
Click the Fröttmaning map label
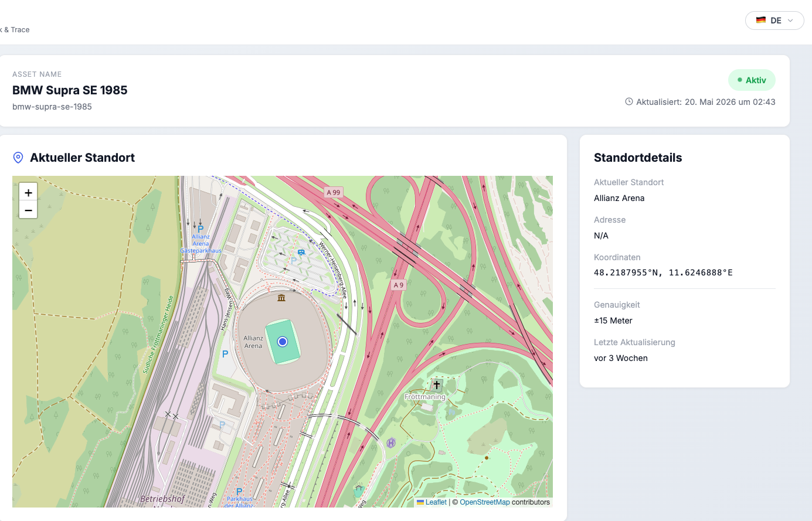click(x=425, y=397)
